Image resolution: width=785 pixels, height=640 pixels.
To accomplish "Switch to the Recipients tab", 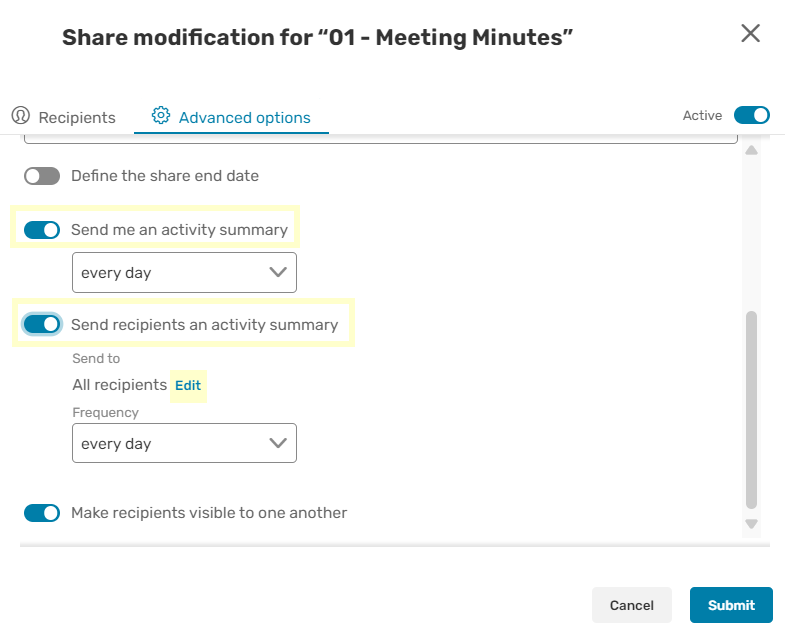I will click(64, 117).
